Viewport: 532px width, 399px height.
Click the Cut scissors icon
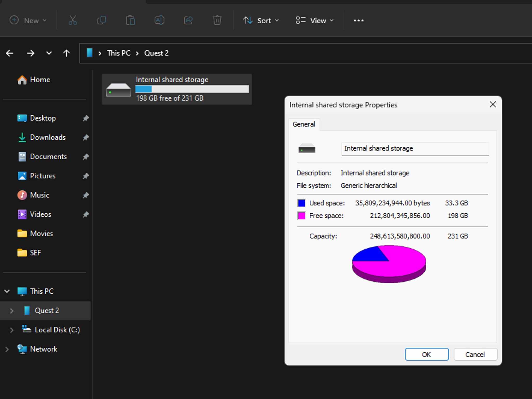click(x=72, y=20)
